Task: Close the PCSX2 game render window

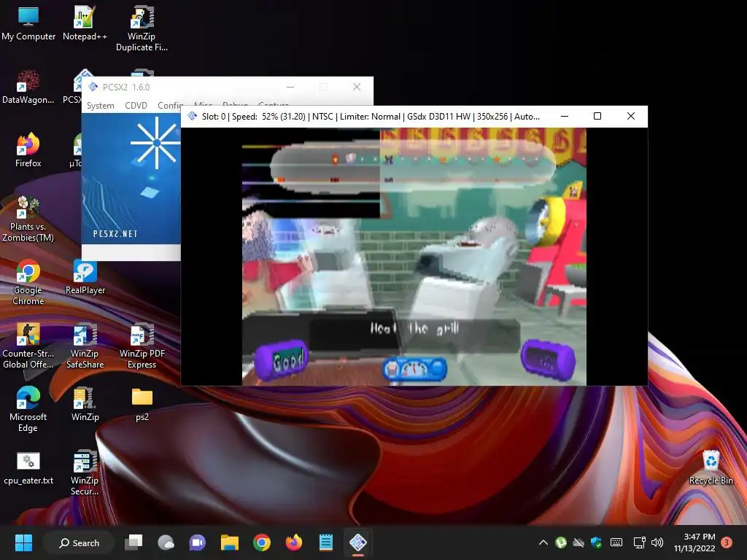Action: [631, 116]
